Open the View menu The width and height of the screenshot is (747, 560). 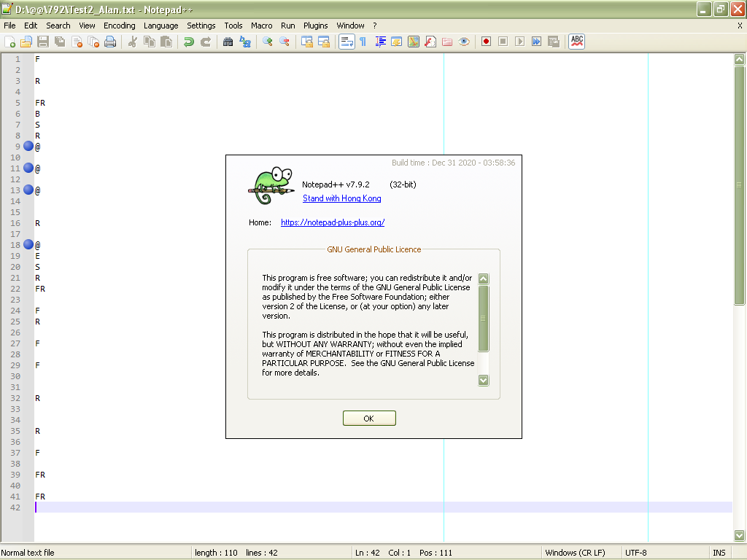[x=87, y=26]
